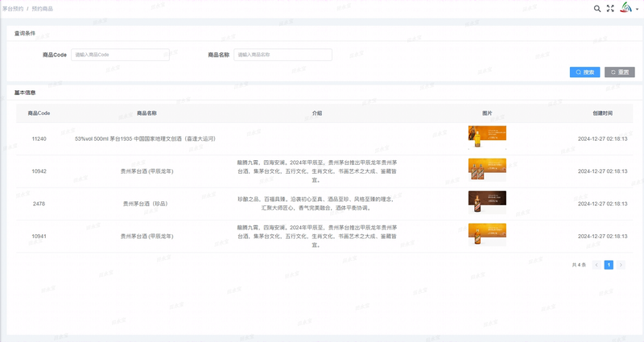The image size is (644, 342).
Task: Go to next page arrow
Action: 621,265
